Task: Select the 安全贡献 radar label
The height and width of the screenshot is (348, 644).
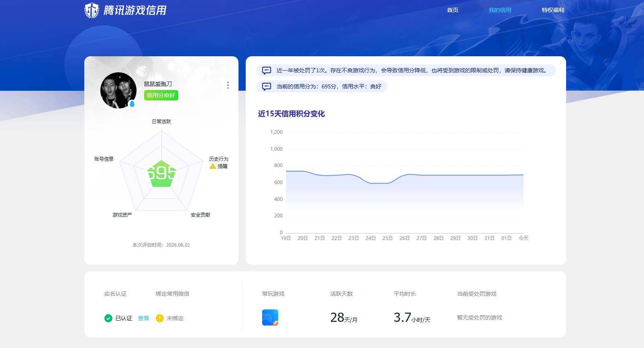Action: [x=200, y=215]
